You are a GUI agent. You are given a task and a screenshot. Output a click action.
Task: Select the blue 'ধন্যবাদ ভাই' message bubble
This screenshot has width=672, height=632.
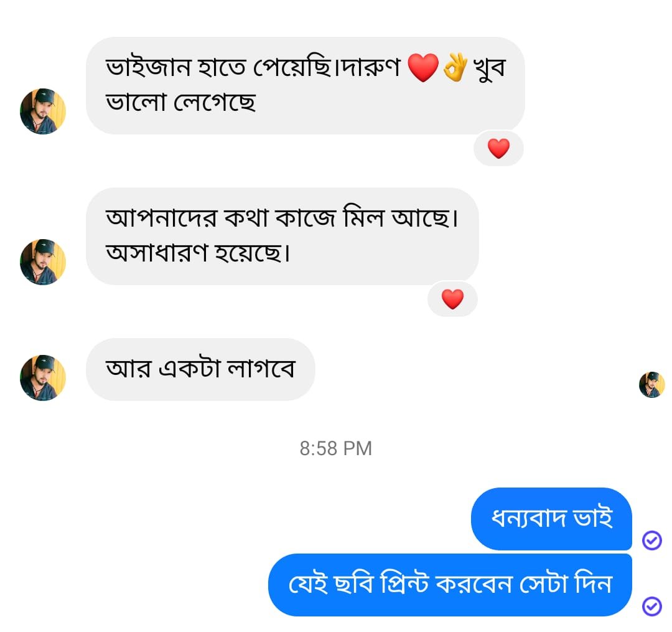click(x=551, y=519)
